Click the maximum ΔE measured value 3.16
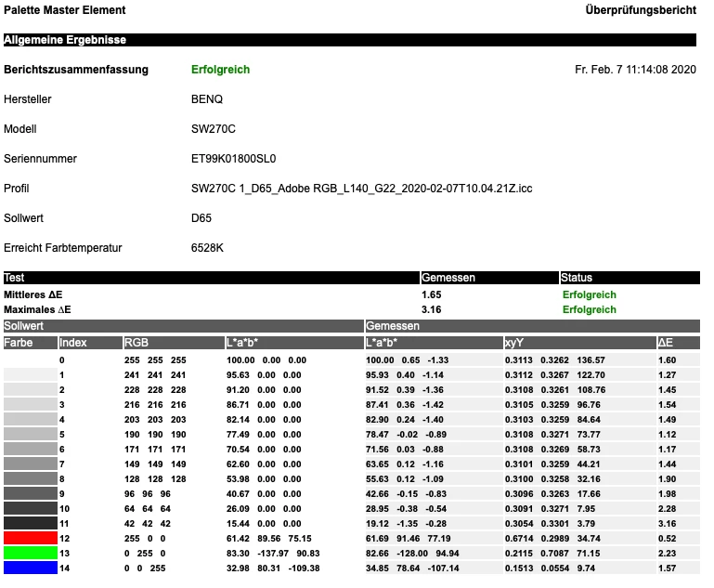Viewport: 714px width, 588px height. 431,309
